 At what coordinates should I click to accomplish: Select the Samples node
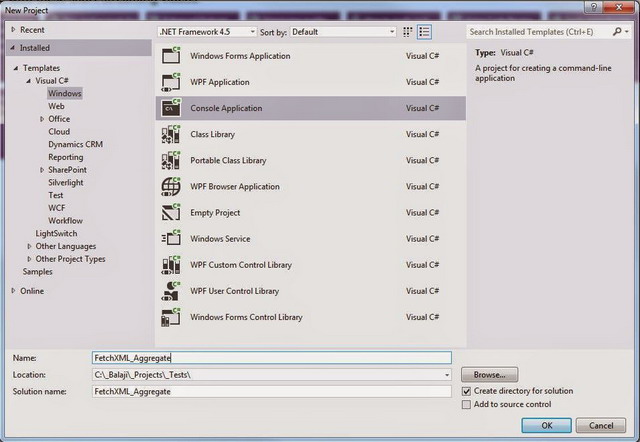(x=38, y=271)
